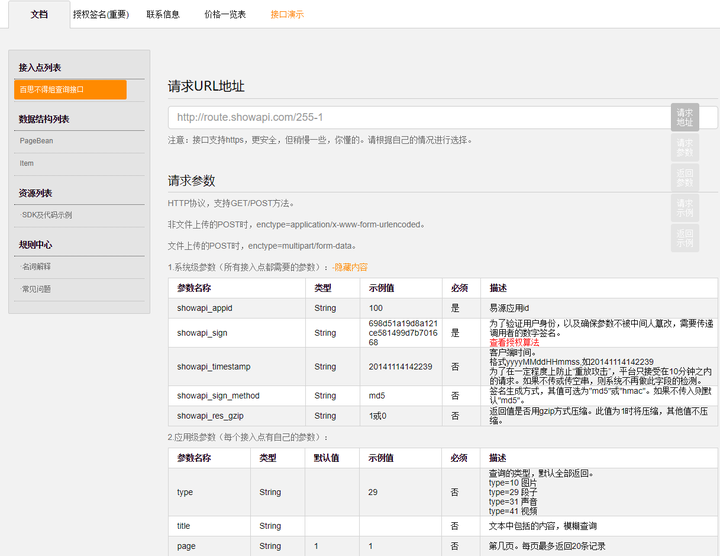Click example value md5 cell
720x556 pixels.
click(401, 396)
